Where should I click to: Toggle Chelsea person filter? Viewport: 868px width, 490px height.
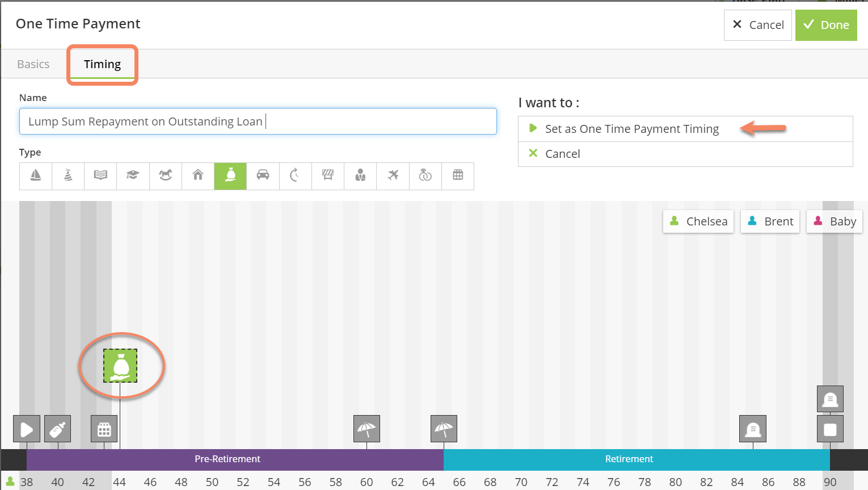pyautogui.click(x=698, y=221)
